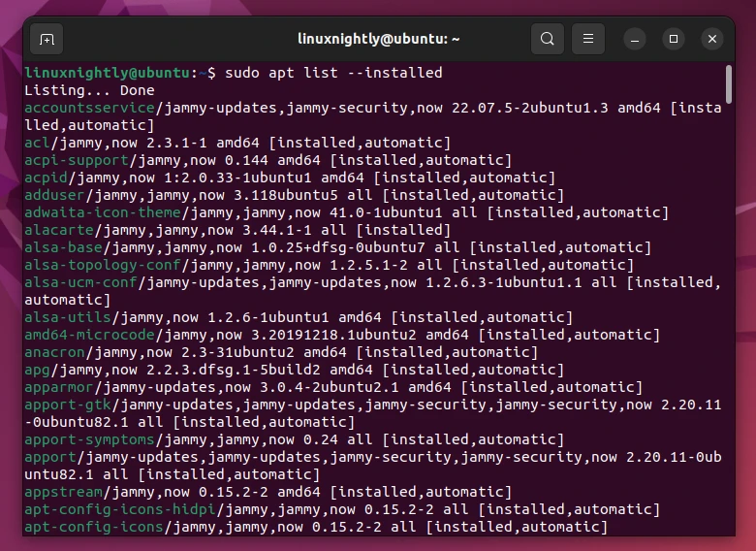Screen dimensions: 756x551
Task: Click the alsa-utils package name
Action: [68, 317]
